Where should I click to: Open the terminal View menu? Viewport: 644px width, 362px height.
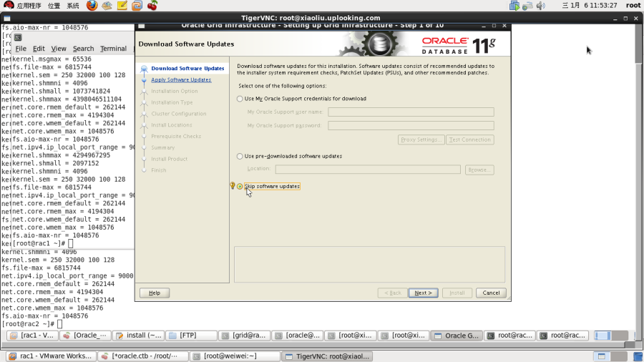coord(59,49)
